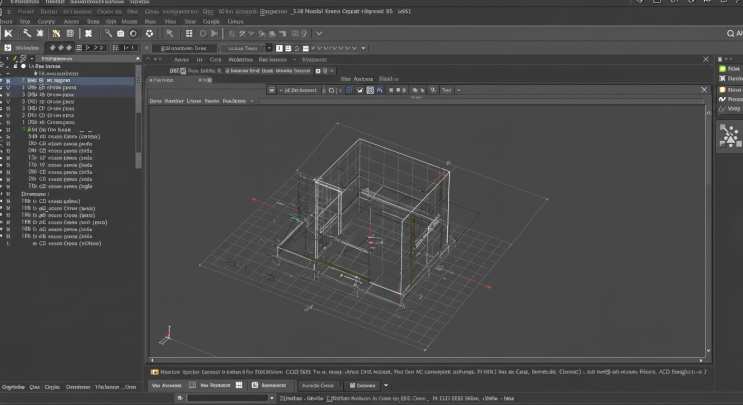The image size is (743, 405).
Task: Select the starburst icon beside the hammer
Action: pyautogui.click(x=40, y=33)
